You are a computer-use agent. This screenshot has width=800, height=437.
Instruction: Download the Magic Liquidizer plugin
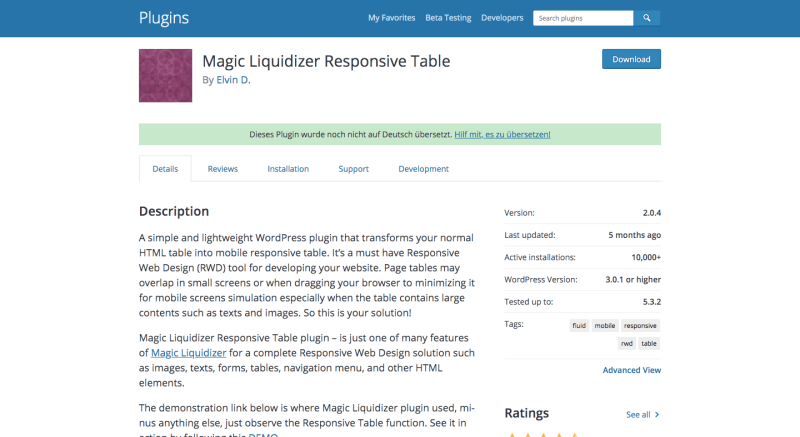(631, 59)
